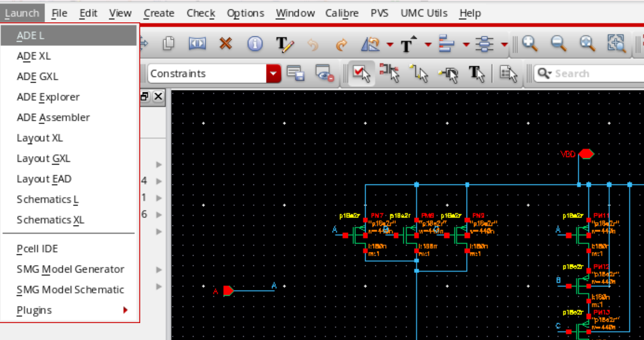Screen dimensions: 644x340
Task: Click the orange Delete X icon
Action: tap(226, 43)
